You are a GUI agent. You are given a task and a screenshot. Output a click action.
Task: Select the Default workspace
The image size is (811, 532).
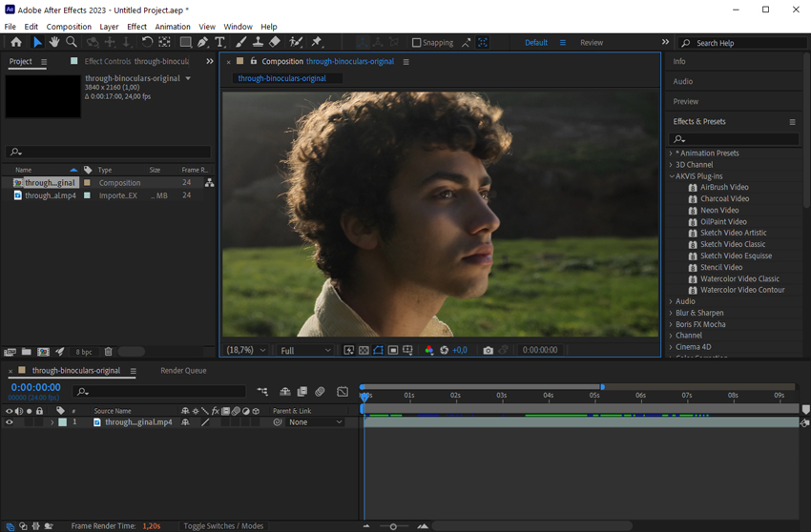[536, 42]
